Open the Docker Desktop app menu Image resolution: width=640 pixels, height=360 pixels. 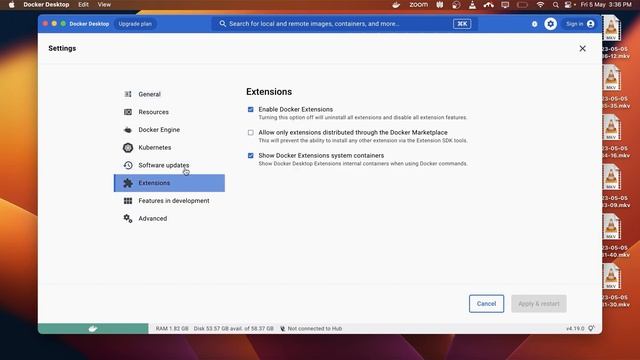46,4
